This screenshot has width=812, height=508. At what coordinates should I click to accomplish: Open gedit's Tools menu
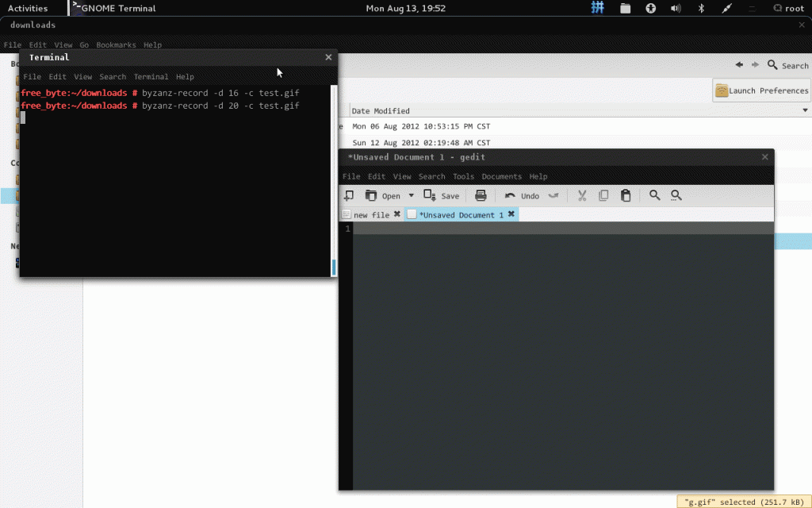coord(463,176)
